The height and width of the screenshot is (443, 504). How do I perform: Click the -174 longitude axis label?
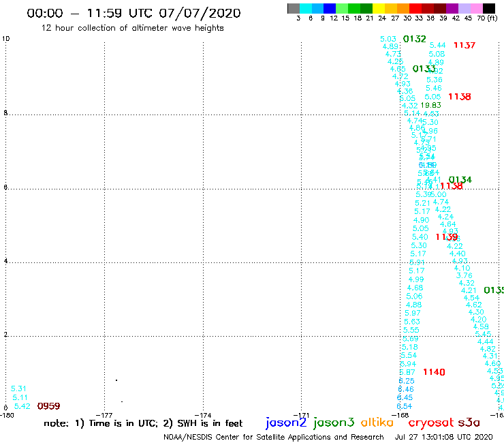click(203, 415)
